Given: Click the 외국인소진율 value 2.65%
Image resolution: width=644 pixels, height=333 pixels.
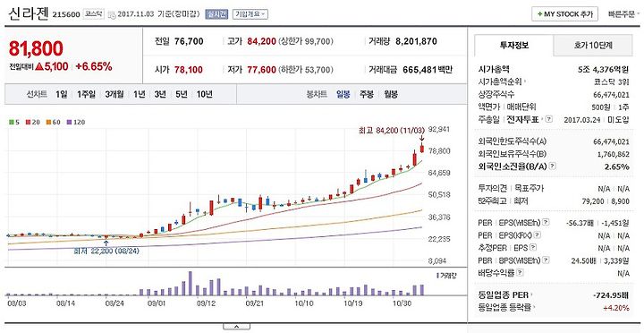Looking at the screenshot, I should tap(617, 166).
